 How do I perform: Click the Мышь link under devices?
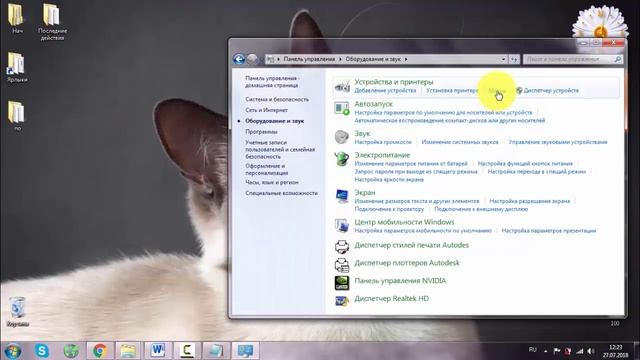coord(497,90)
